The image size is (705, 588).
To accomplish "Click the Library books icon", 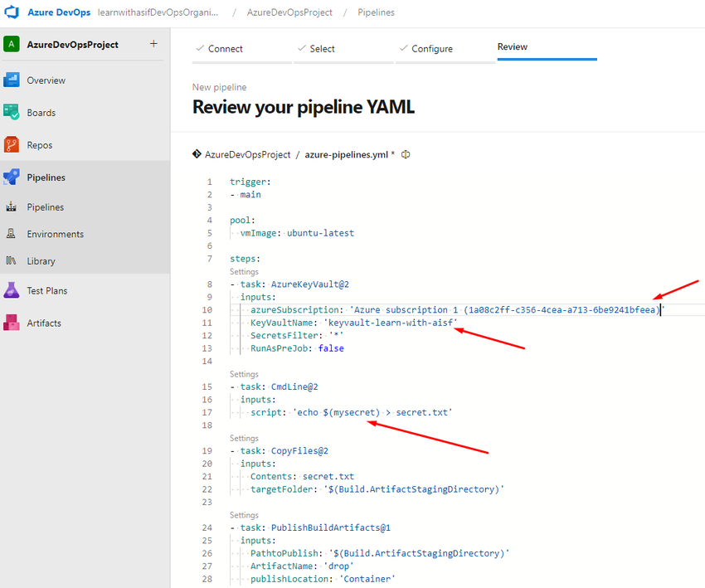I will (12, 261).
